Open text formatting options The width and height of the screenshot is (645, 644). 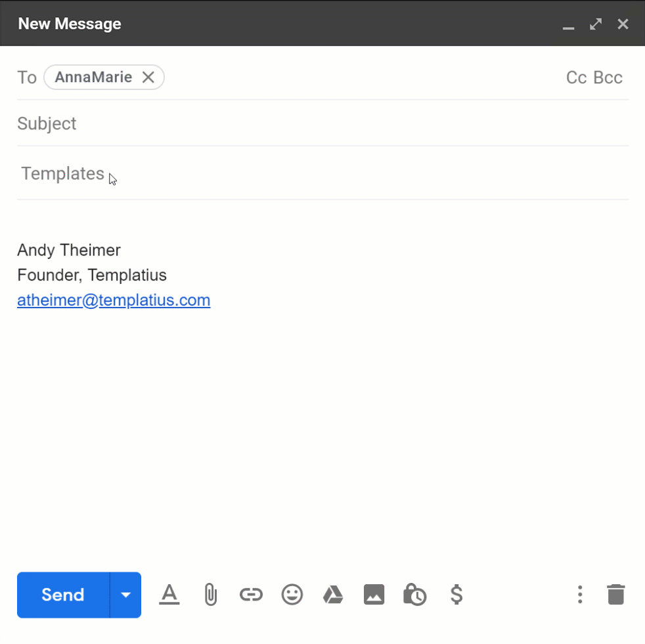tap(169, 595)
